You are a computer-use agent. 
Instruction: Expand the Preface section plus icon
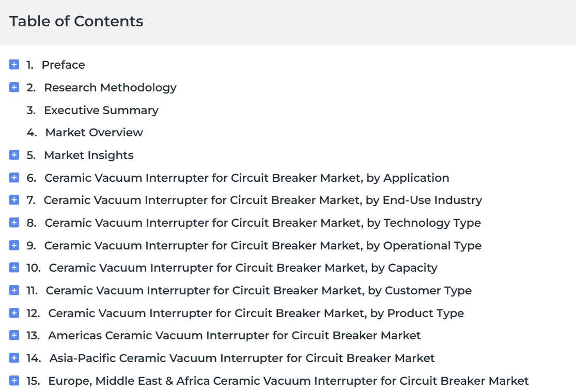pyautogui.click(x=14, y=65)
